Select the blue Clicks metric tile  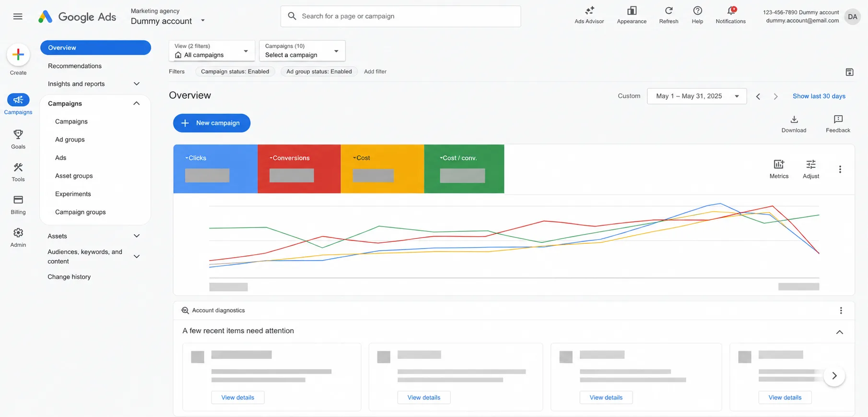(x=215, y=169)
